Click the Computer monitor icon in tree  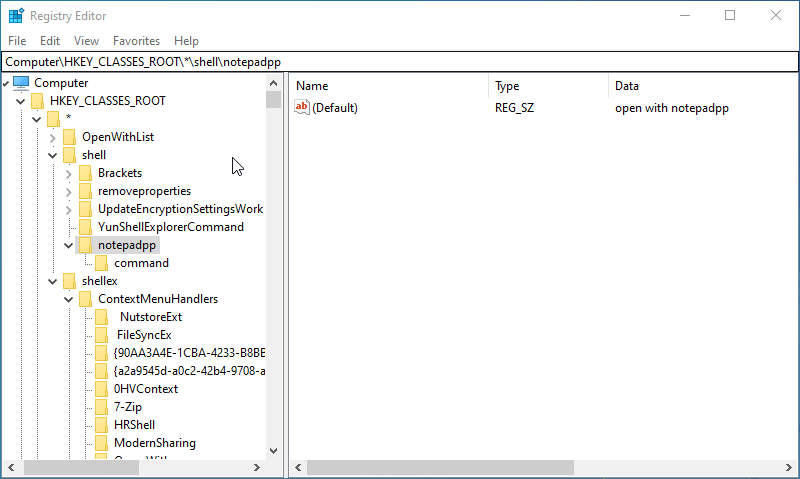pos(21,83)
